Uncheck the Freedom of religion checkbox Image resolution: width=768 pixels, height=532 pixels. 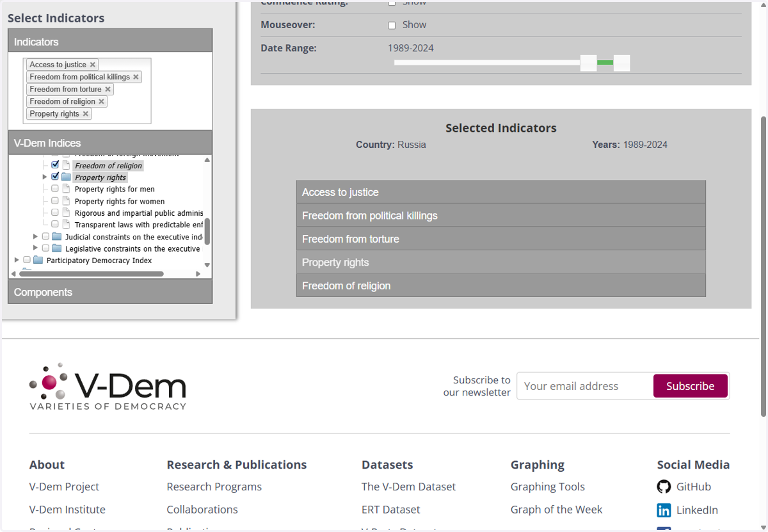click(x=55, y=165)
